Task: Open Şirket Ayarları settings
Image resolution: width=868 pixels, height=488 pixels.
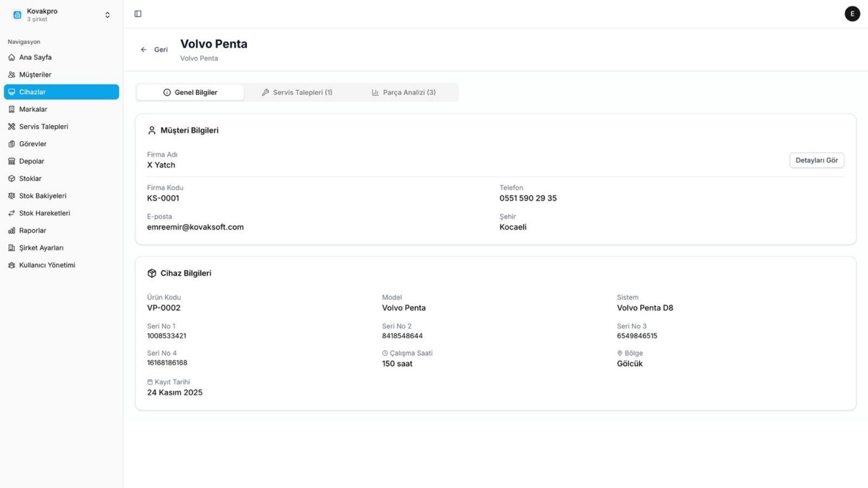Action: [41, 248]
